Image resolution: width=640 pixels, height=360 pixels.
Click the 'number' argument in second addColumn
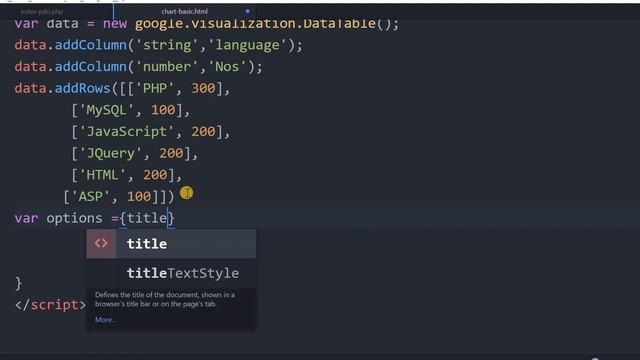(x=167, y=67)
